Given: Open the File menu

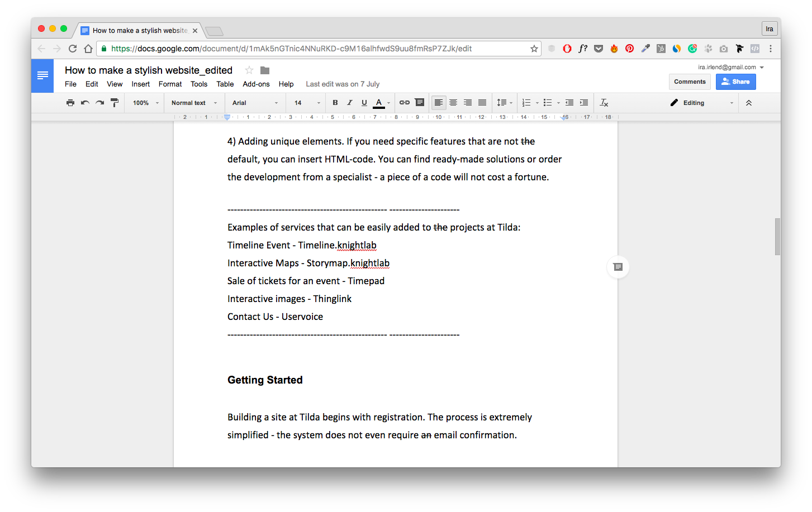Looking at the screenshot, I should [x=70, y=84].
